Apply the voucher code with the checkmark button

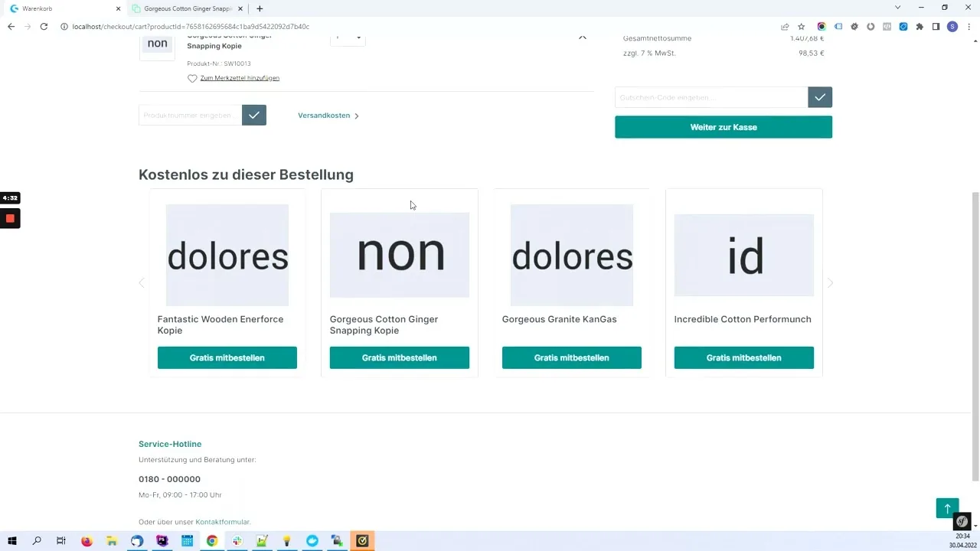click(820, 97)
